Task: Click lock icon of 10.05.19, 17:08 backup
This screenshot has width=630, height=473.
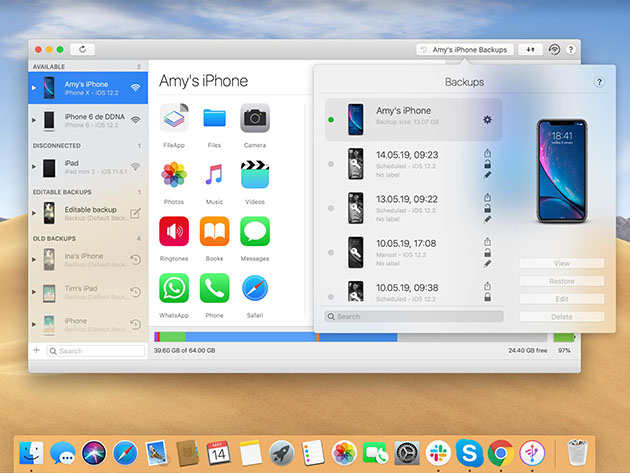Action: tap(487, 253)
